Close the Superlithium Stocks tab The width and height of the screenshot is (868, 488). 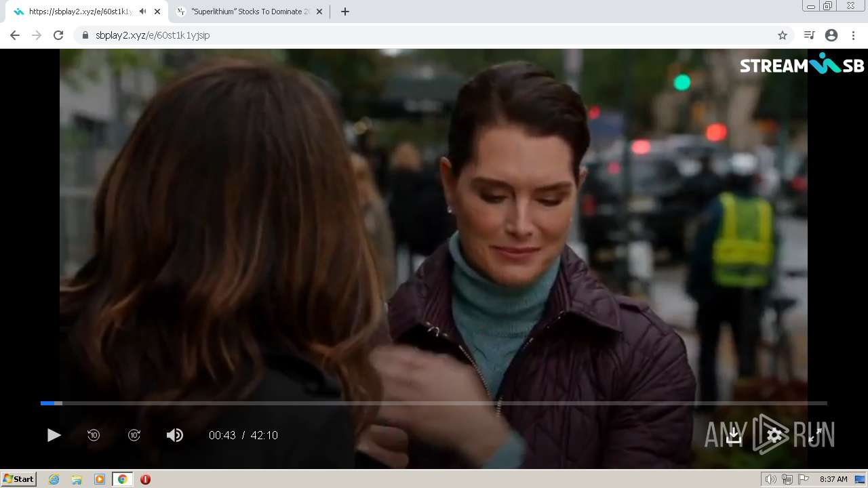[319, 12]
